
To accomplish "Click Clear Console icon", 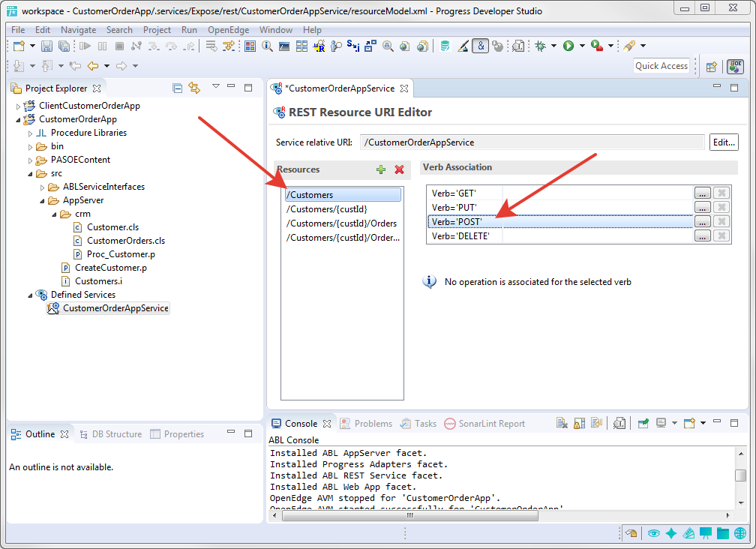I will click(x=562, y=423).
